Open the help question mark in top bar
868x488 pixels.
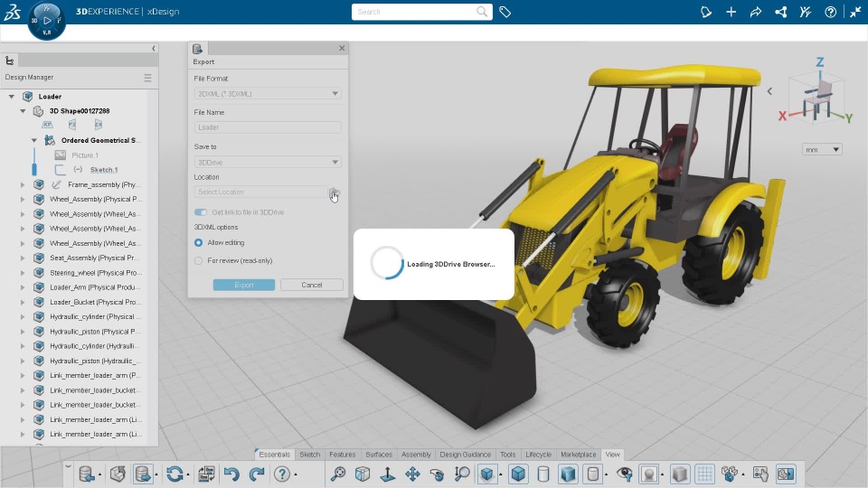[x=830, y=12]
